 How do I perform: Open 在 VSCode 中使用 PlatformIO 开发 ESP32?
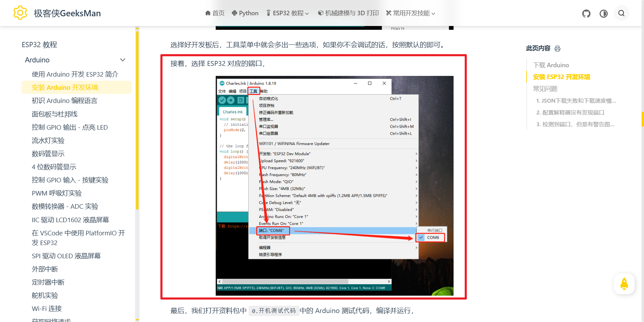78,238
